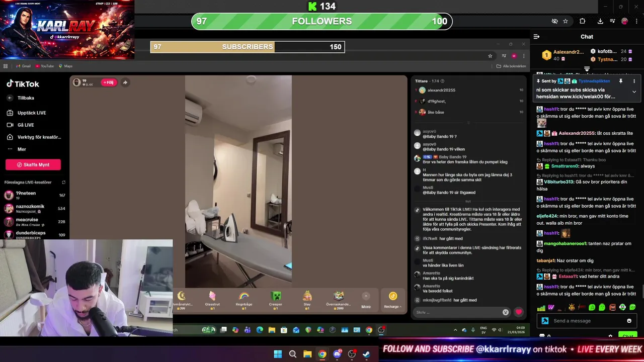Open Aalexandr2... top gifter entry

(x=562, y=55)
